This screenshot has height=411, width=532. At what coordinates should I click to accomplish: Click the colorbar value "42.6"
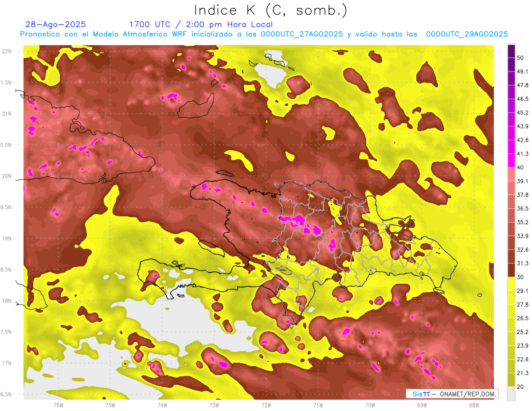tap(523, 140)
